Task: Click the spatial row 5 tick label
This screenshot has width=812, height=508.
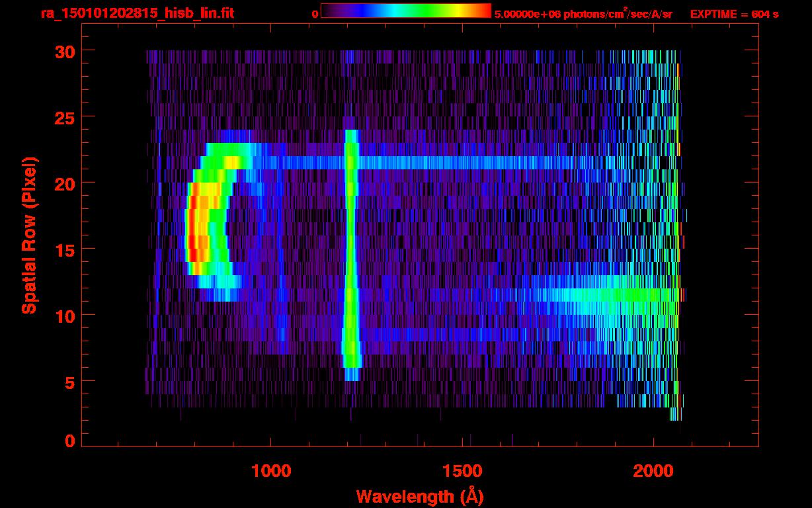Action: point(70,382)
